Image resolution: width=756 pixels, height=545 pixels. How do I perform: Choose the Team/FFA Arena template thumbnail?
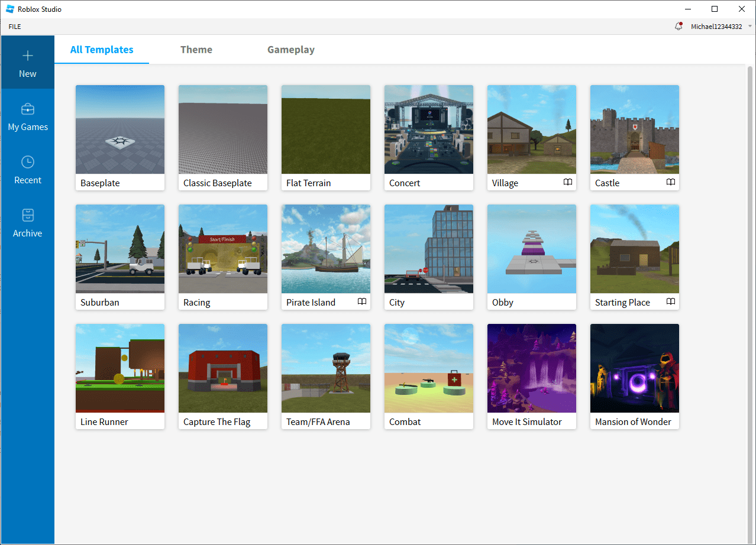pyautogui.click(x=326, y=368)
